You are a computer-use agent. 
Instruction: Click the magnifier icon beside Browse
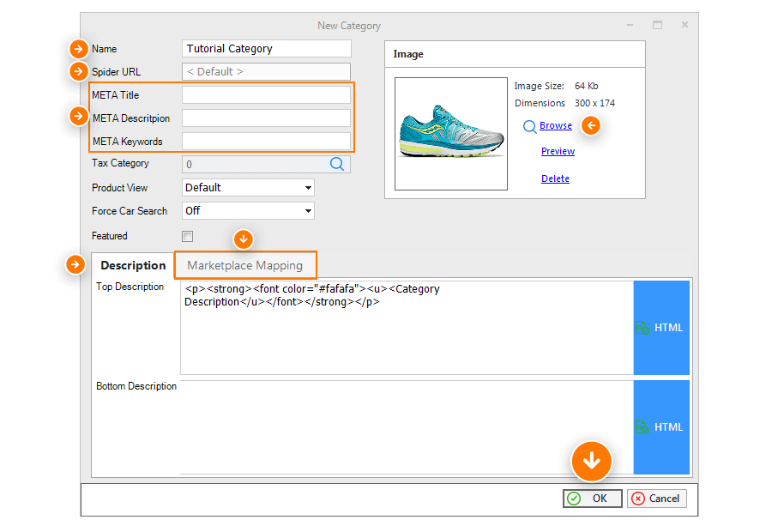529,127
